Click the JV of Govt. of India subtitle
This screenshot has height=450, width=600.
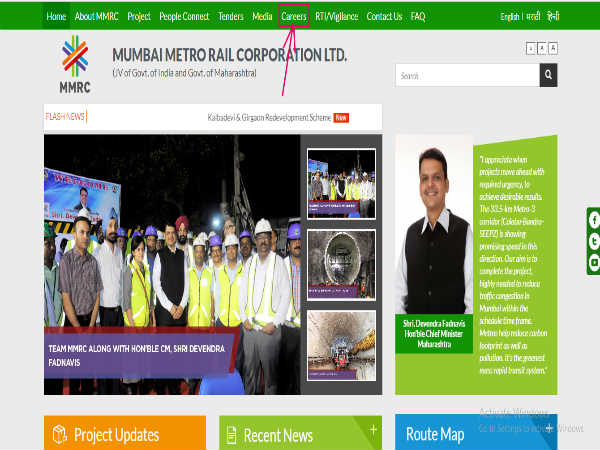point(184,73)
